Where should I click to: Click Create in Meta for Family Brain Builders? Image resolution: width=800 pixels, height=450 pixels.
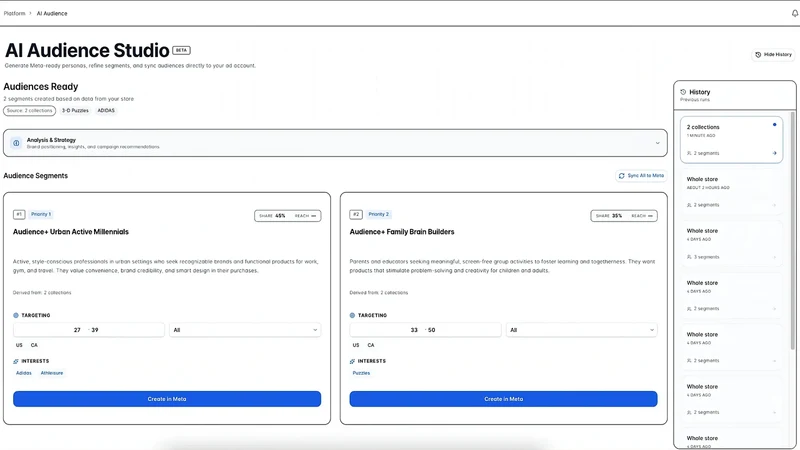(x=504, y=399)
